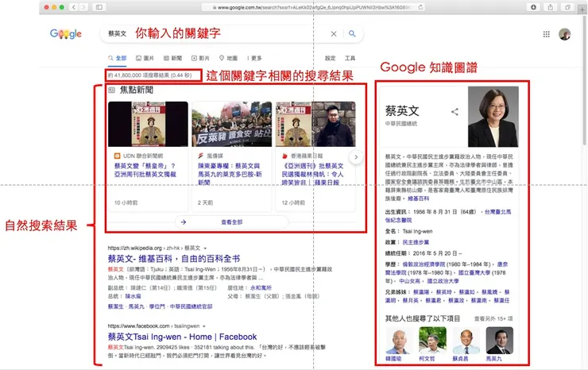The height and width of the screenshot is (370, 588).
Task: Open 蔡英文Tsai Ing-wen Facebook result
Action: (x=182, y=337)
